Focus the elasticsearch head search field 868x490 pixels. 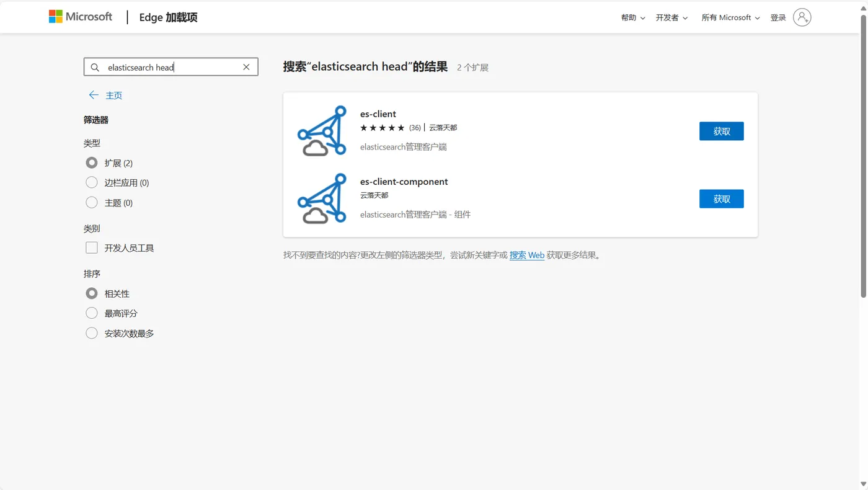tap(171, 67)
